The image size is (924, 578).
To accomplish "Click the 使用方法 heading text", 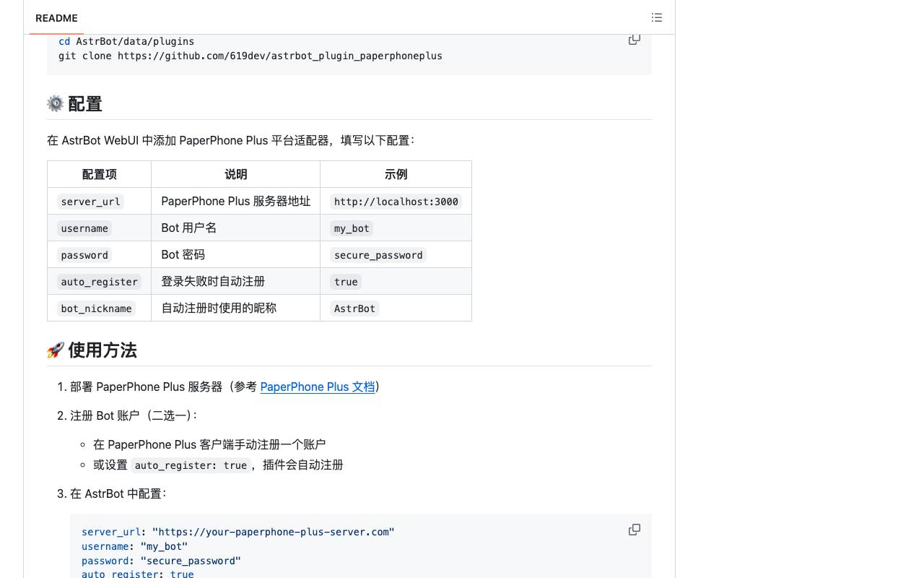I will click(x=103, y=350).
